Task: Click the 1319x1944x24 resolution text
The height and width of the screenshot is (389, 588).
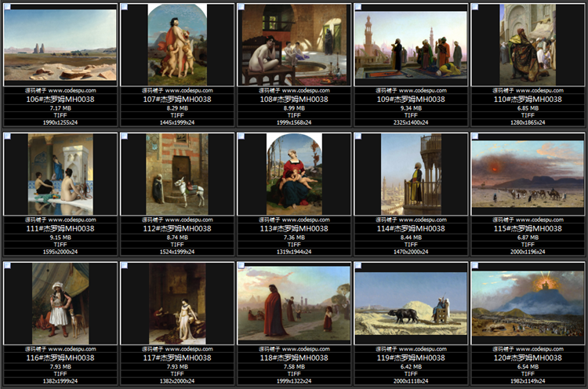Action: point(294,252)
